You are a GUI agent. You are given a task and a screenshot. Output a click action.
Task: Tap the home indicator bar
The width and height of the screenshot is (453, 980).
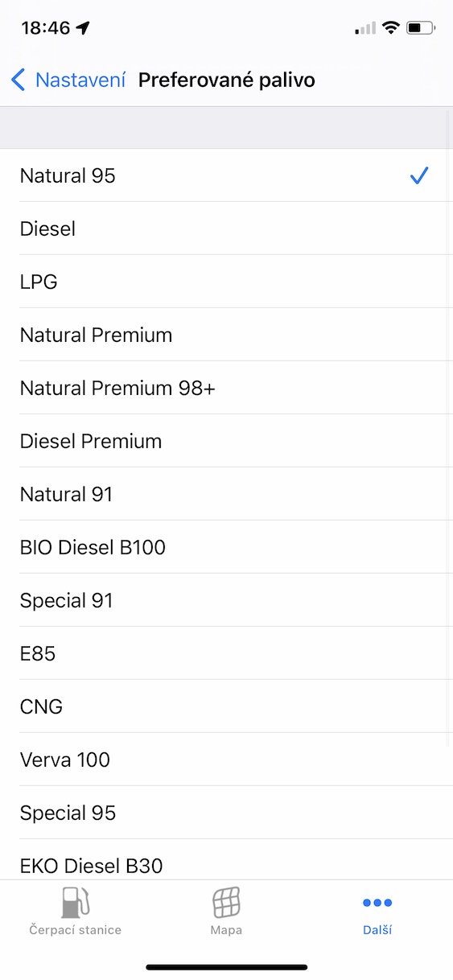[x=226, y=967]
